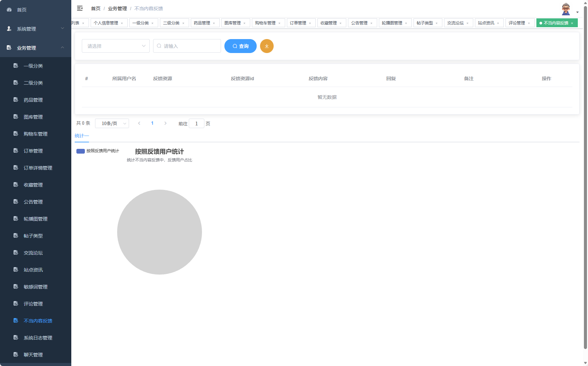This screenshot has height=366, width=588.
Task: Open the 药品管理 sidebar entry
Action: [x=33, y=100]
